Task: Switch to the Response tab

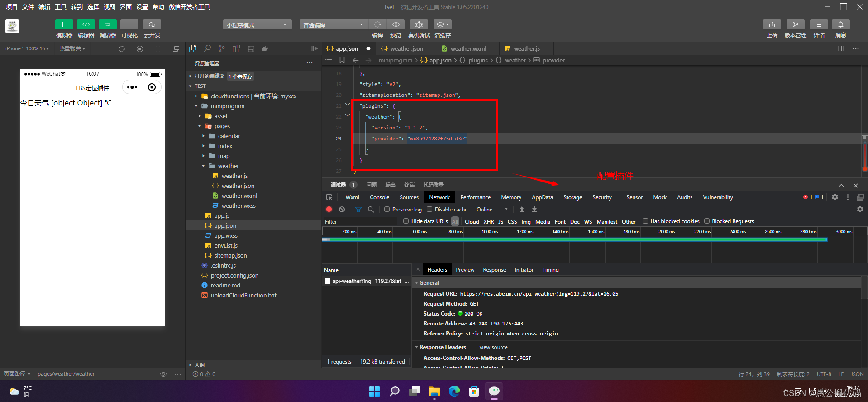Action: [x=494, y=270]
